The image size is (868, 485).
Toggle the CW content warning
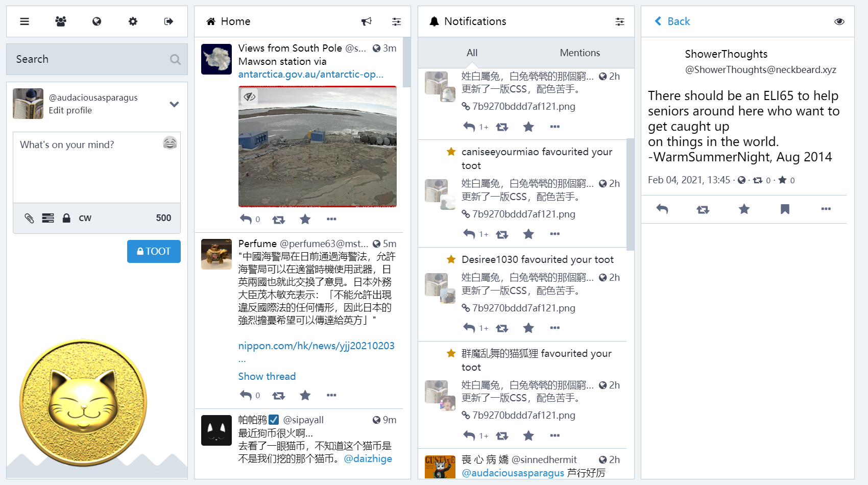(x=85, y=218)
